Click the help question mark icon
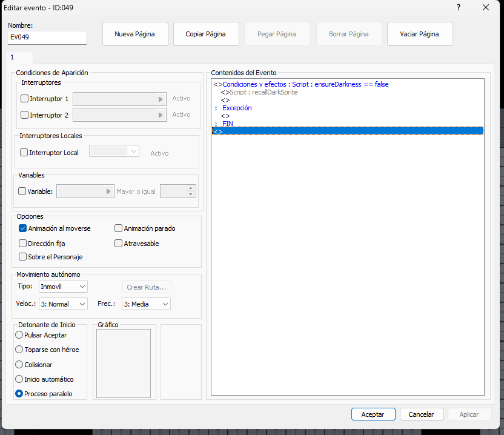Viewport: 504px width, 435px height. coord(459,7)
